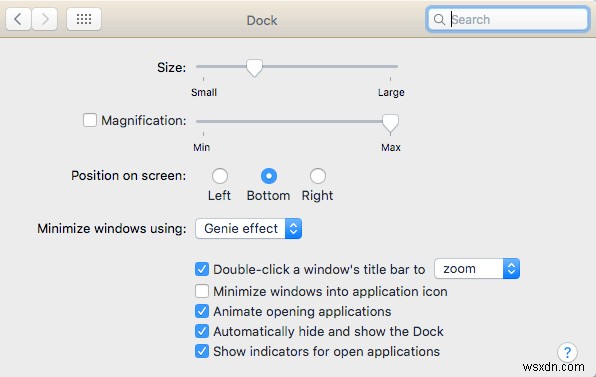
Task: Click the Size slider thumb
Action: click(x=254, y=68)
